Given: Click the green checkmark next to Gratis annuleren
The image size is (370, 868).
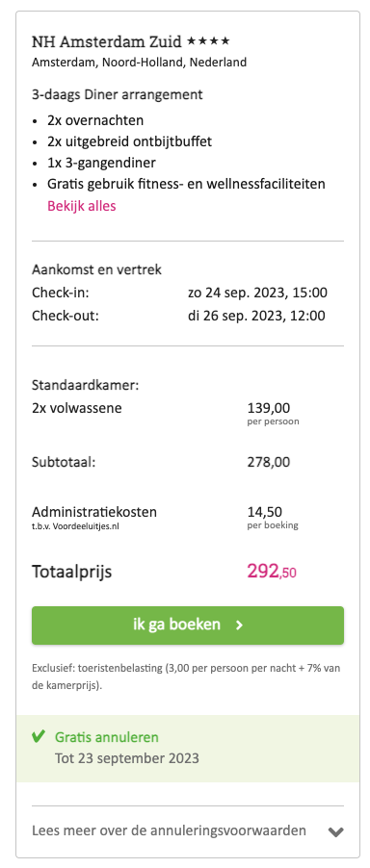Looking at the screenshot, I should point(39,737).
